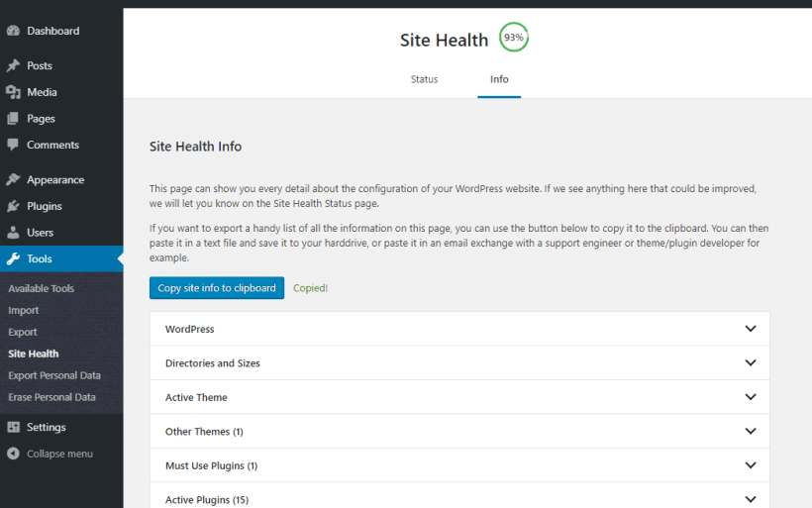This screenshot has height=508, width=812.
Task: Switch to the Status tab
Action: pos(424,79)
